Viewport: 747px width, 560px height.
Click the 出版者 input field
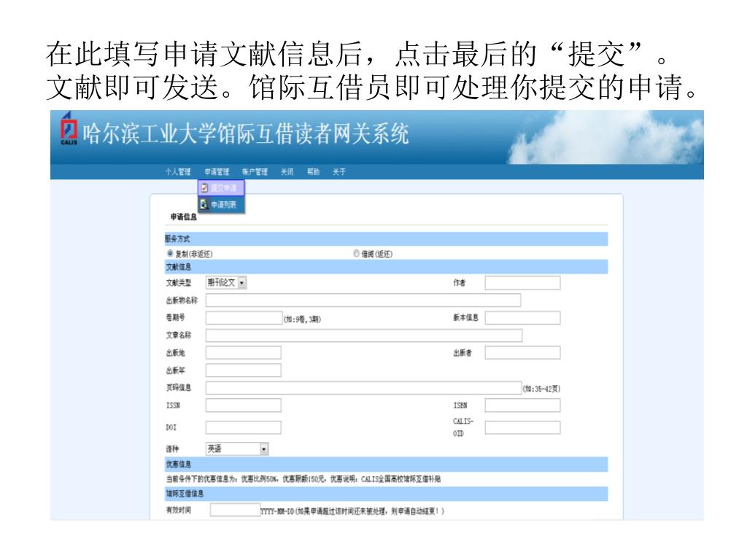point(522,353)
